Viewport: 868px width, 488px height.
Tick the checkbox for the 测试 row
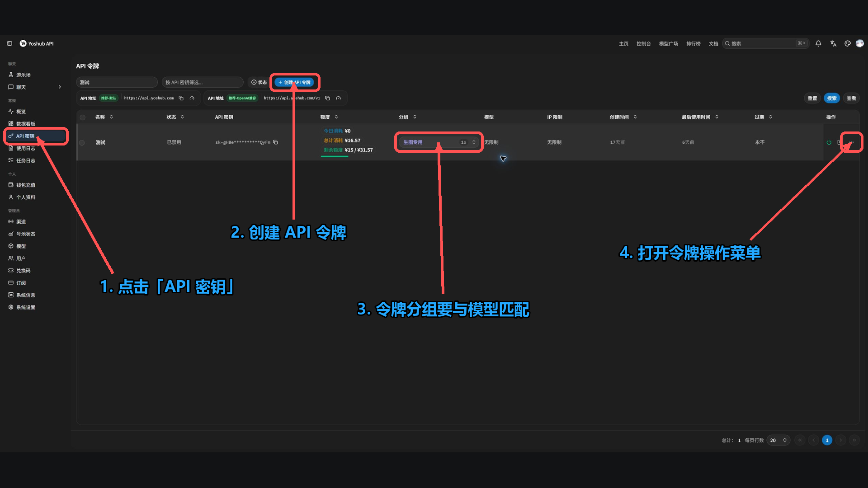pyautogui.click(x=82, y=143)
